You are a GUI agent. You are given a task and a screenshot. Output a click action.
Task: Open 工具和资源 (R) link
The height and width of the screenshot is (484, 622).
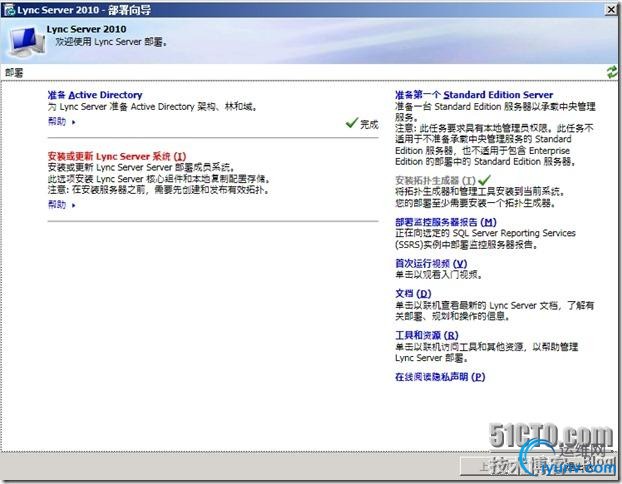tap(427, 335)
